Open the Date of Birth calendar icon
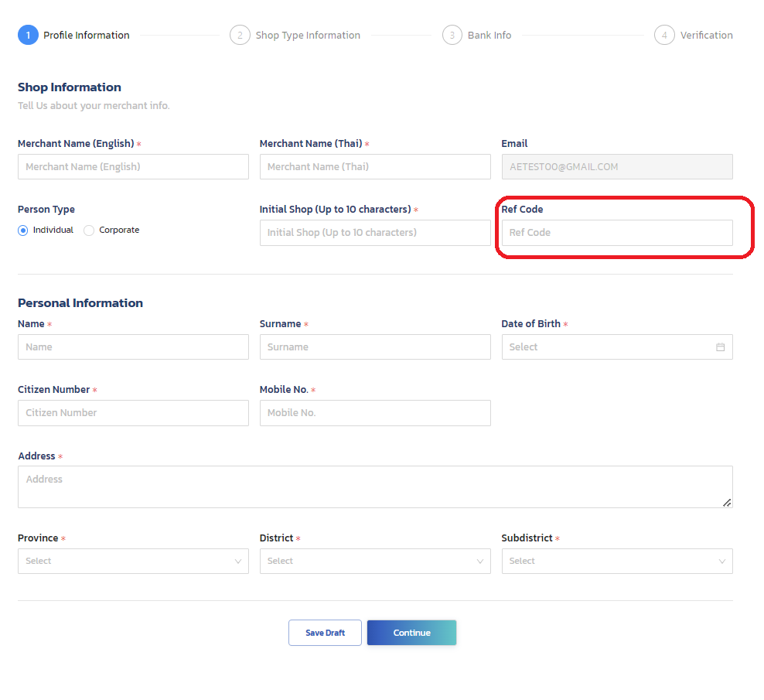 720,347
